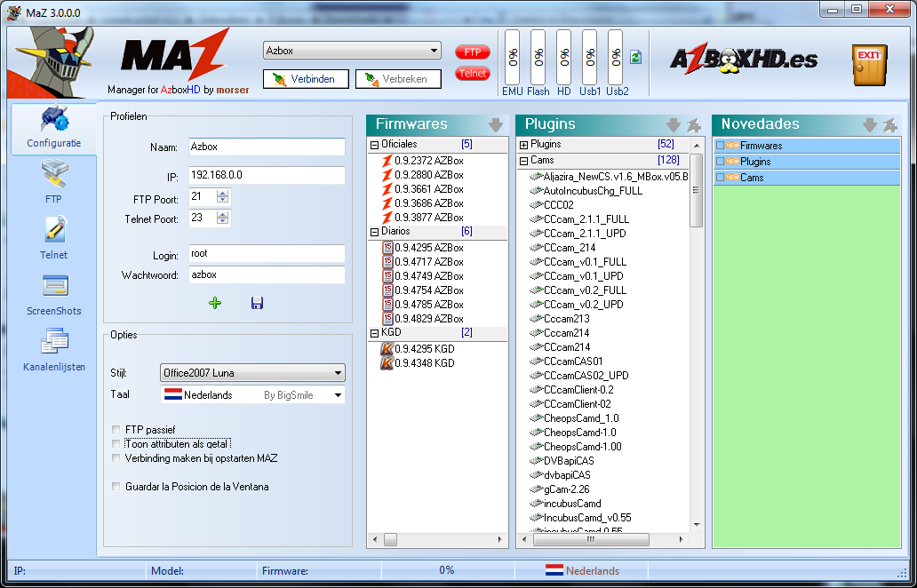Click the Novedades panel download arrow

coord(870,124)
